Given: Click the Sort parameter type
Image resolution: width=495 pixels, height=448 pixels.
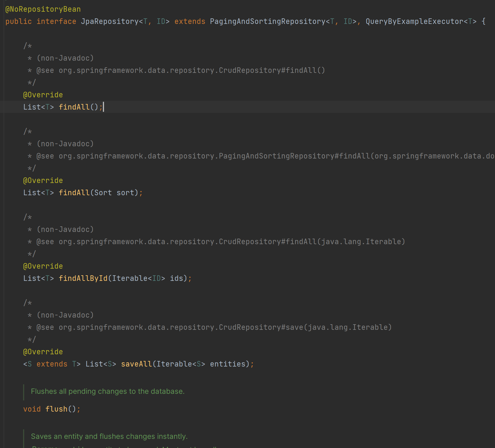Looking at the screenshot, I should [x=103, y=193].
